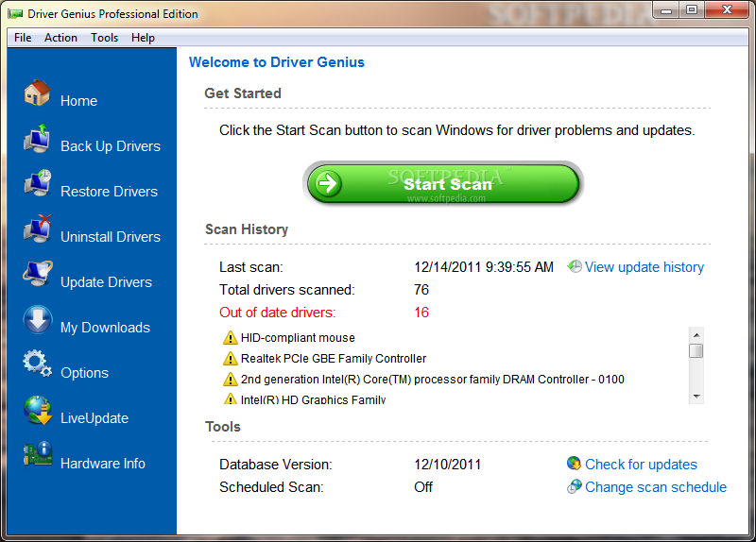Select 2nd generation Intel DRAM Controller entry
This screenshot has width=756, height=542.
(433, 380)
